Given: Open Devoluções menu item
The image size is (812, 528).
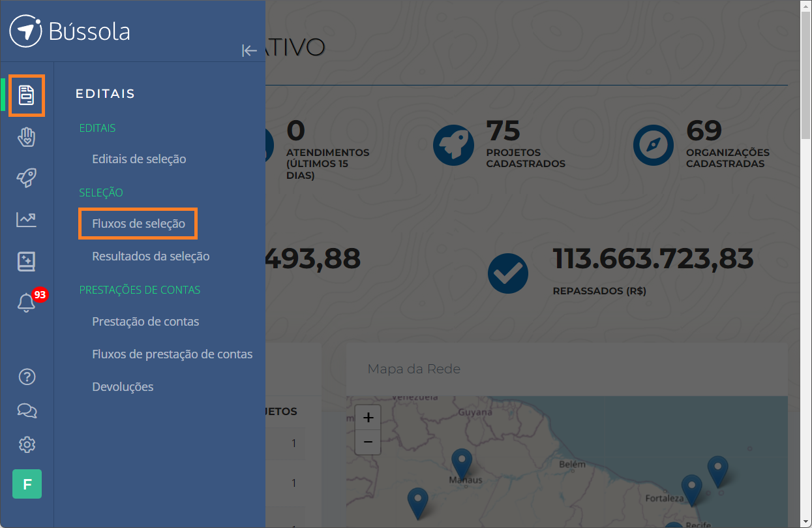Looking at the screenshot, I should click(x=123, y=387).
